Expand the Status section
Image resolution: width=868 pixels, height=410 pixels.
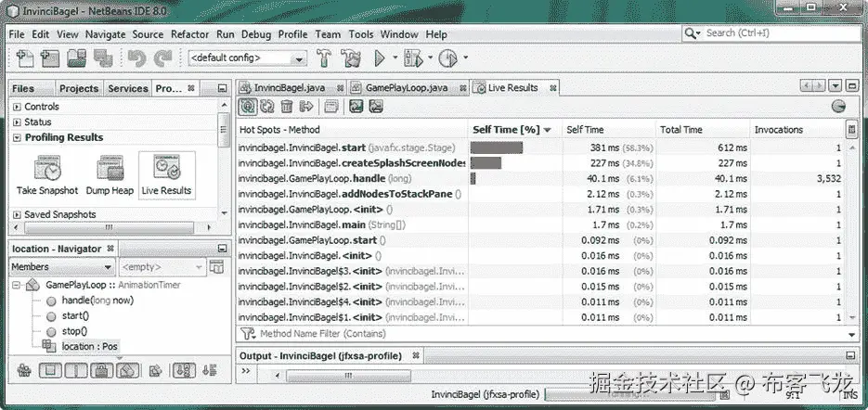pos(18,122)
